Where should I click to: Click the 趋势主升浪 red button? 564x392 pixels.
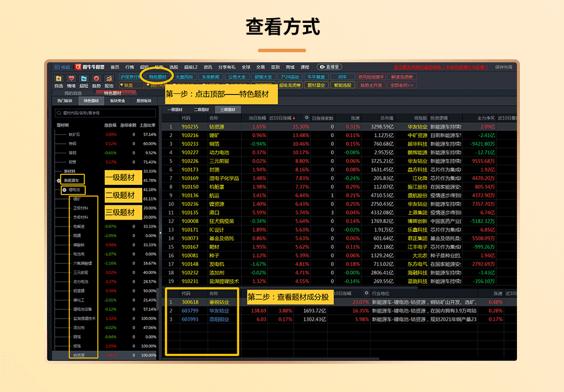point(371,85)
